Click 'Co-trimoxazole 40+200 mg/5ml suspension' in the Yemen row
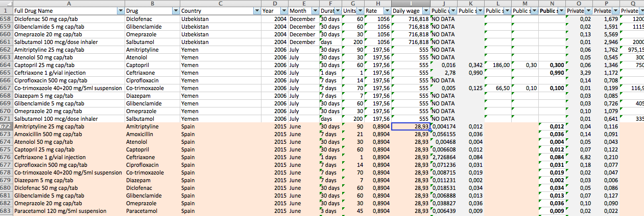 (69, 88)
